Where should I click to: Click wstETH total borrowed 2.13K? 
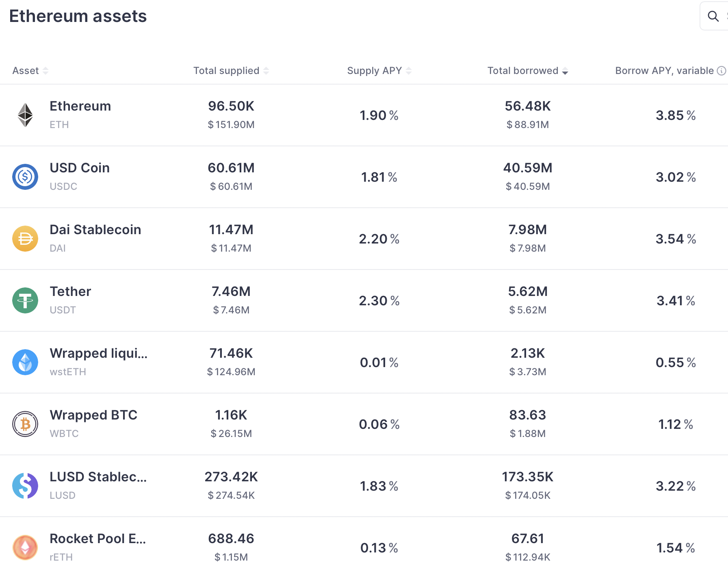(528, 353)
